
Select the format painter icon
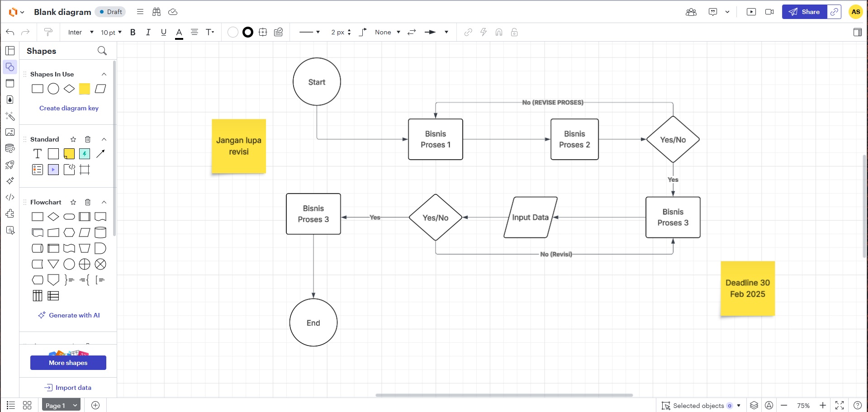[48, 32]
